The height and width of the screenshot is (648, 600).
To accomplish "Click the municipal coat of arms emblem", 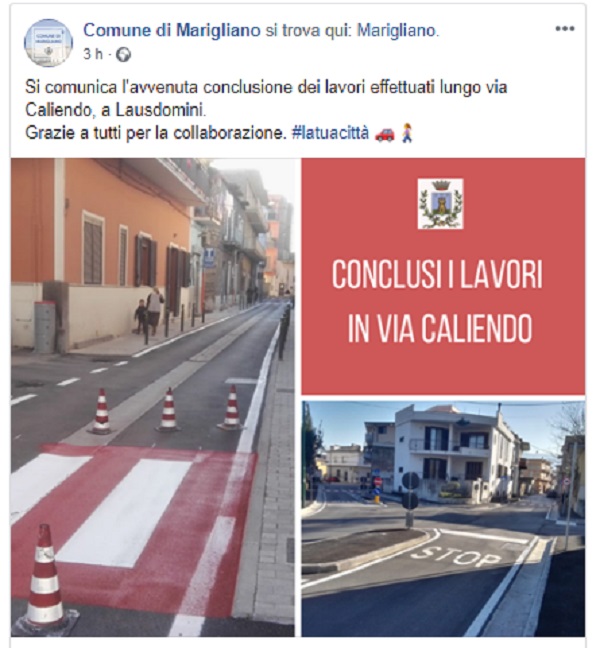I will [x=440, y=204].
